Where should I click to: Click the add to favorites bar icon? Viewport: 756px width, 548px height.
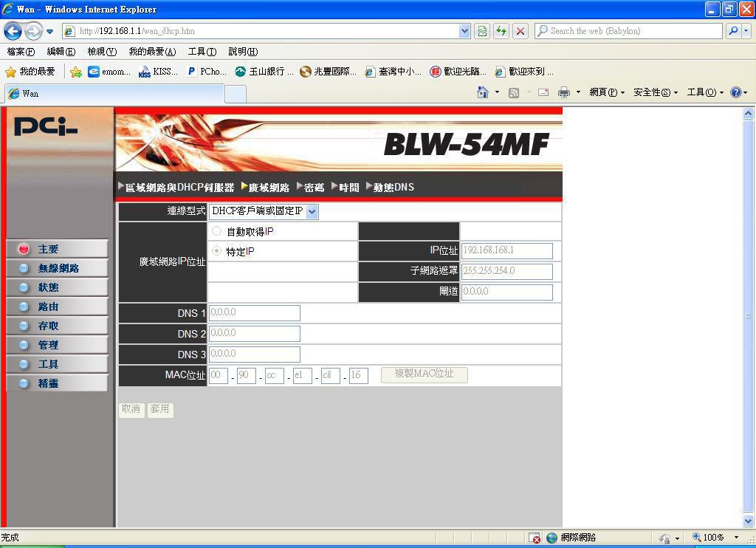[76, 72]
